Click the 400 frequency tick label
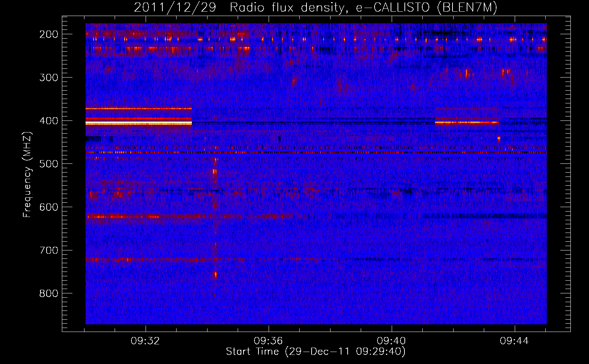Screen dimensions: 589x364 pyautogui.click(x=49, y=121)
